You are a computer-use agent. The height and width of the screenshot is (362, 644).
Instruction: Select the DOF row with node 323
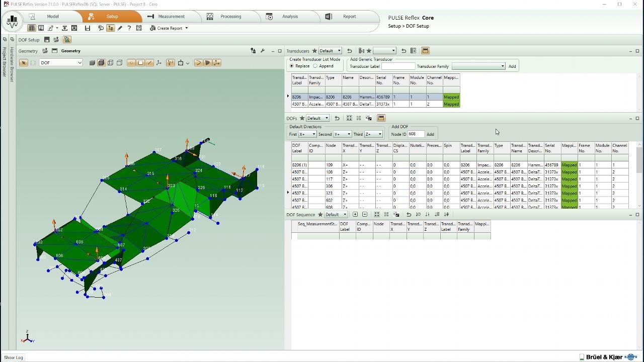(460, 193)
